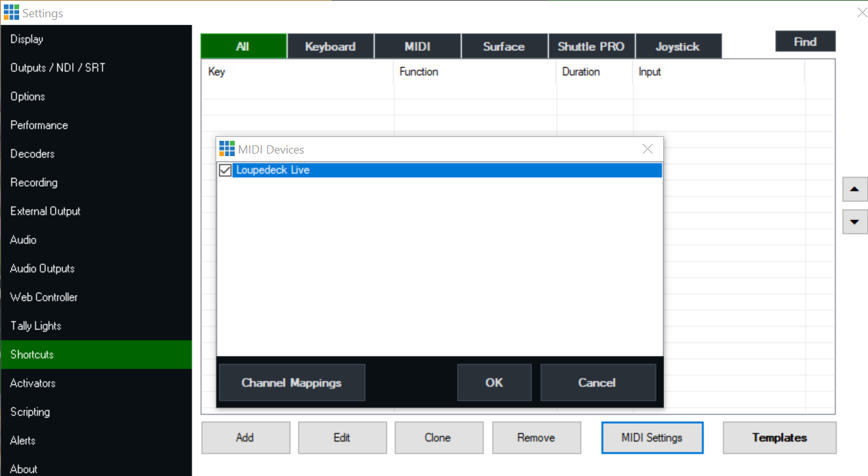Click the Channel Mappings button
The image size is (868, 476).
click(291, 382)
